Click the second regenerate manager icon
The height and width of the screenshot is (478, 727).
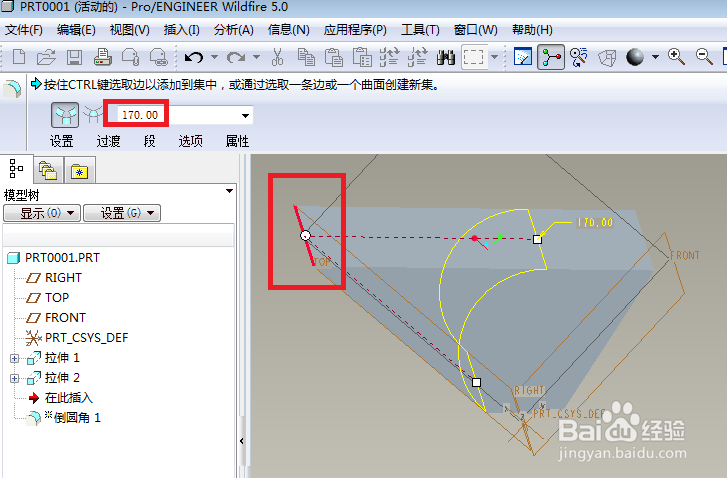pyautogui.click(x=417, y=57)
